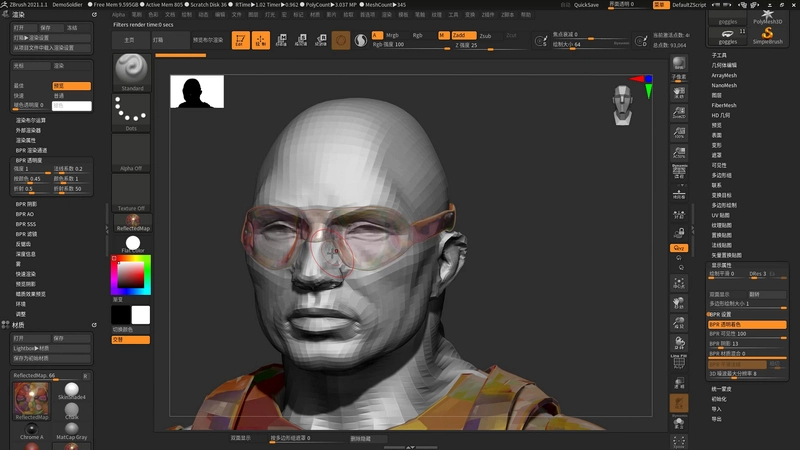Open the Alpha Off slot
This screenshot has height=450, width=800.
tap(132, 153)
